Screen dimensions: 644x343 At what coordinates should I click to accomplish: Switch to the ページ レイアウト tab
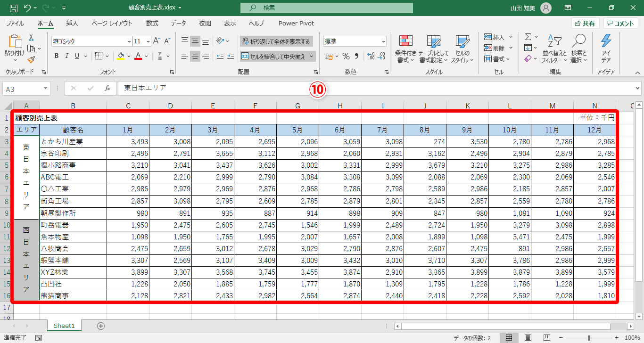112,23
